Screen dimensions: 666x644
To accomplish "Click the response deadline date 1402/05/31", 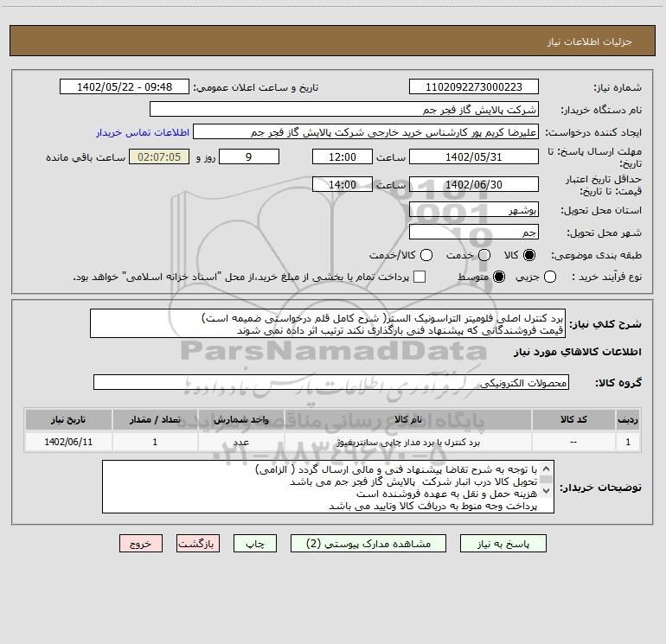I will coord(474,156).
